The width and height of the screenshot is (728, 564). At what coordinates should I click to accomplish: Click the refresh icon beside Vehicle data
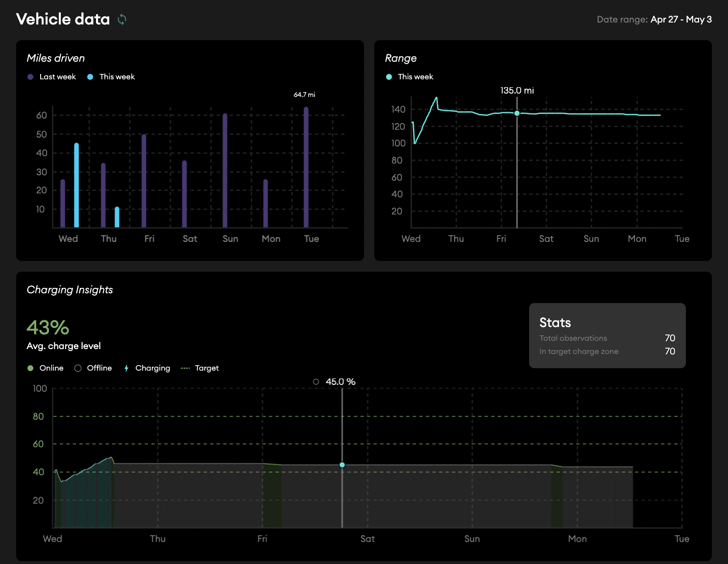122,19
